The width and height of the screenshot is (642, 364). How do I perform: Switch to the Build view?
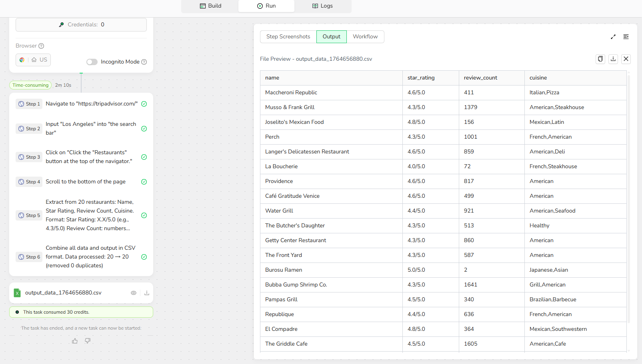[x=210, y=6]
